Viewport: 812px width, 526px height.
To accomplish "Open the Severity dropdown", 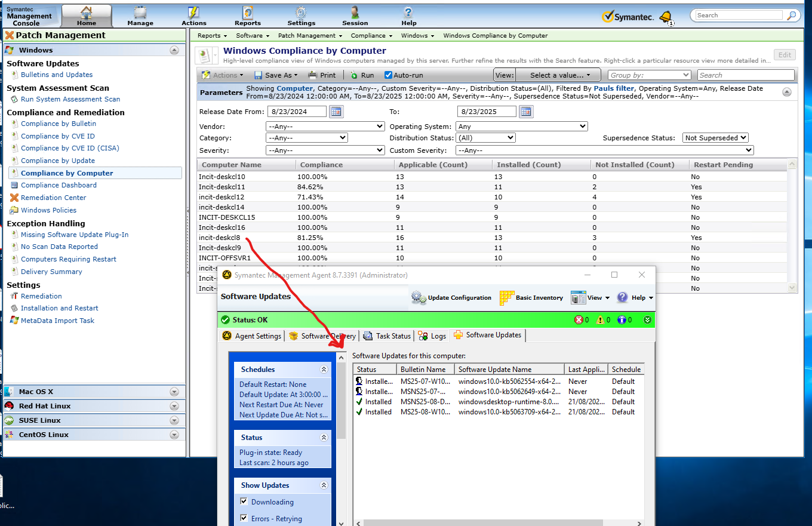I will click(x=325, y=150).
